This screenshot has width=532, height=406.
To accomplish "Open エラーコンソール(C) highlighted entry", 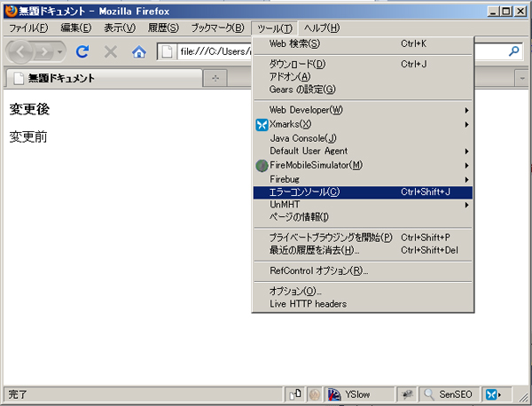I will 363,192.
